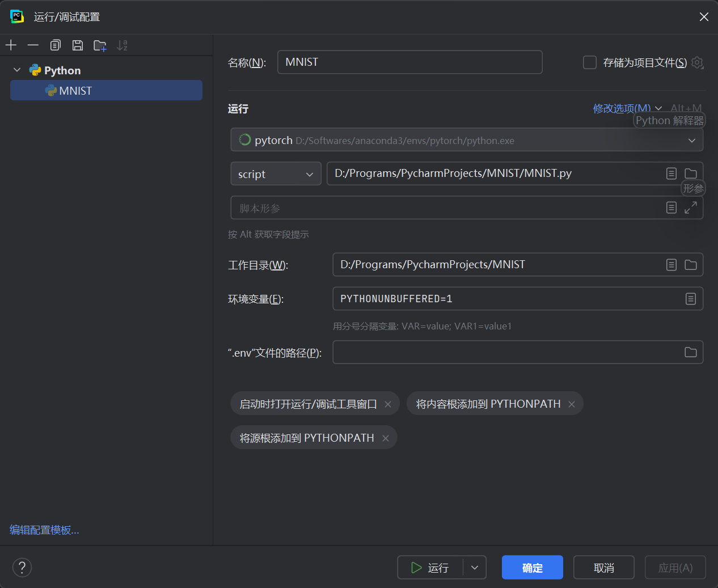Open the pytorch interpreter dropdown
718x588 pixels.
(692, 139)
